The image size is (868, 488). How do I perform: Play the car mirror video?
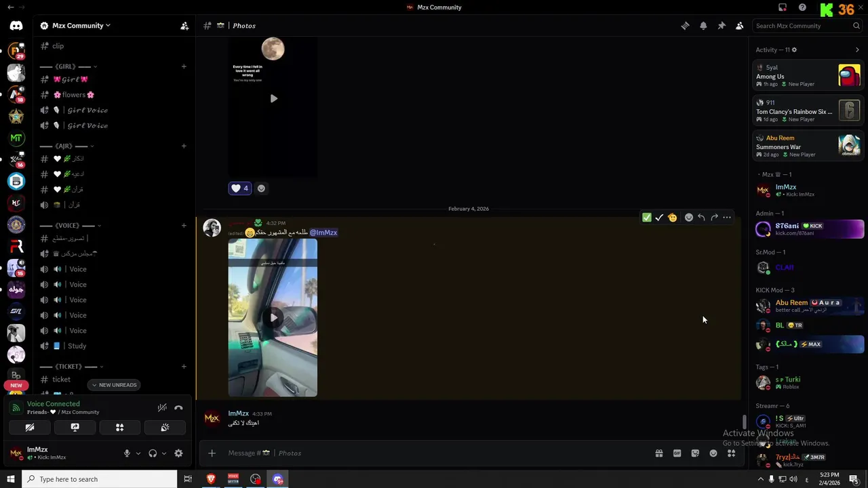pyautogui.click(x=273, y=317)
